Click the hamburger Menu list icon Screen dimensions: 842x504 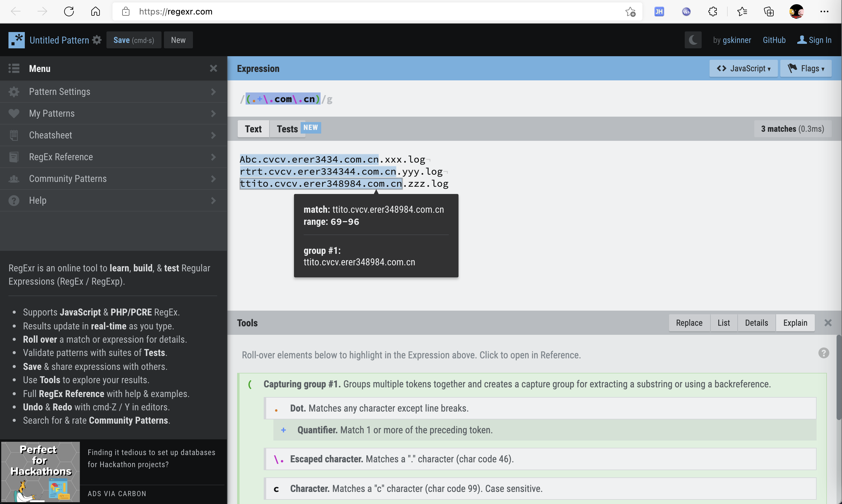point(14,69)
